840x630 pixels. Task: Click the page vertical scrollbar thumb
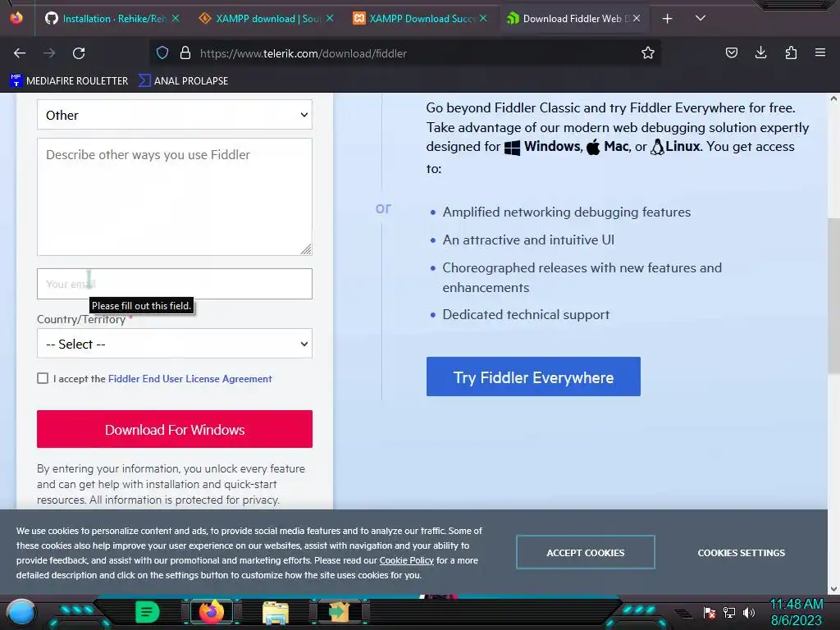[x=833, y=295]
